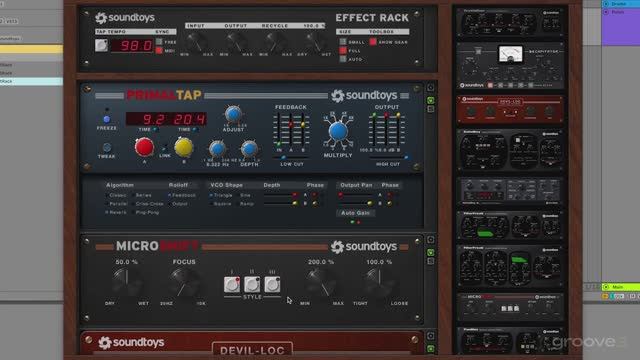
Task: Click Output Pan B slider
Action: [356, 203]
